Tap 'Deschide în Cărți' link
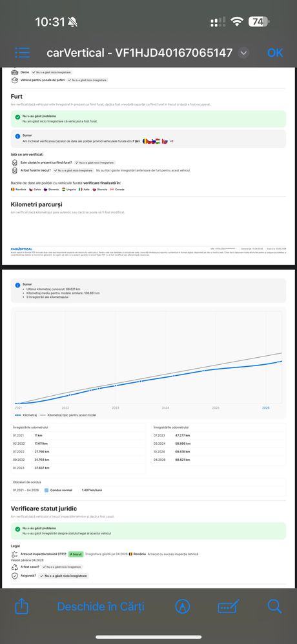 click(x=101, y=607)
